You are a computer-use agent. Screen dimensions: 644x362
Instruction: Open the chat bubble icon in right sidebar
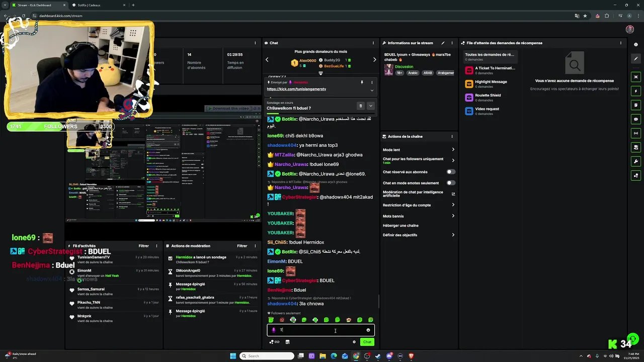pos(636,119)
